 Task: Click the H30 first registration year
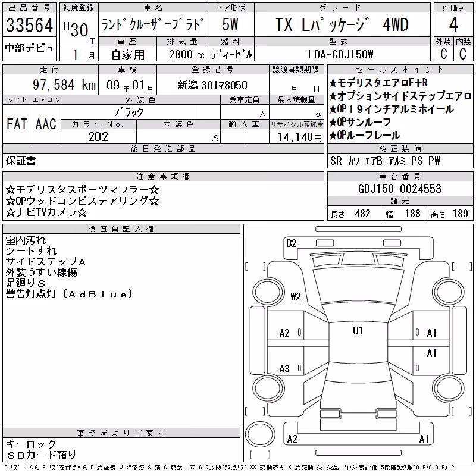[76, 30]
